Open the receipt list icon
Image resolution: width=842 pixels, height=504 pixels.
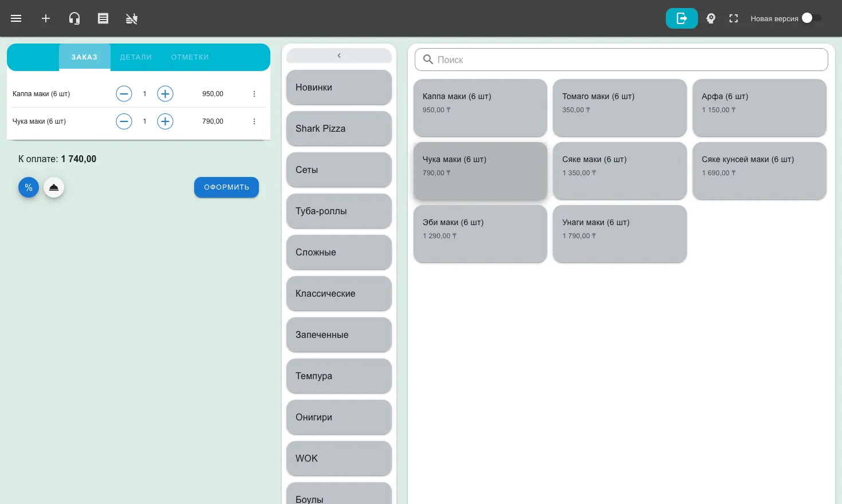(103, 18)
